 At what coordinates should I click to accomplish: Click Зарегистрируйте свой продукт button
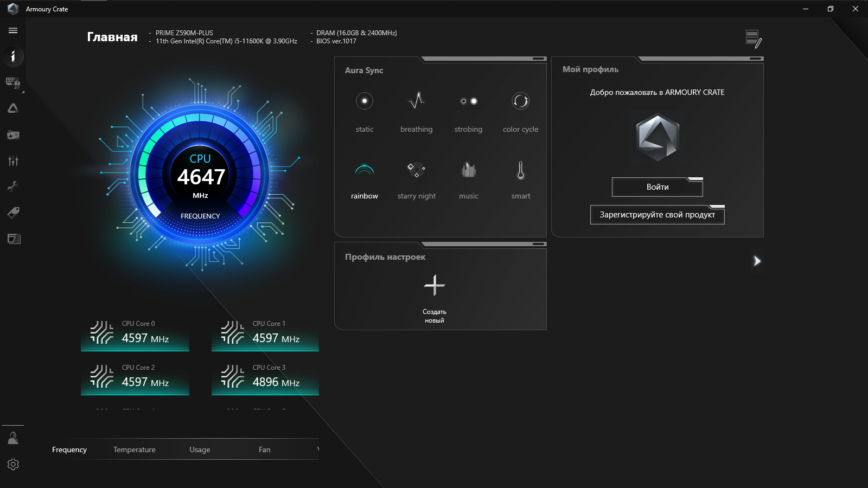tap(658, 215)
